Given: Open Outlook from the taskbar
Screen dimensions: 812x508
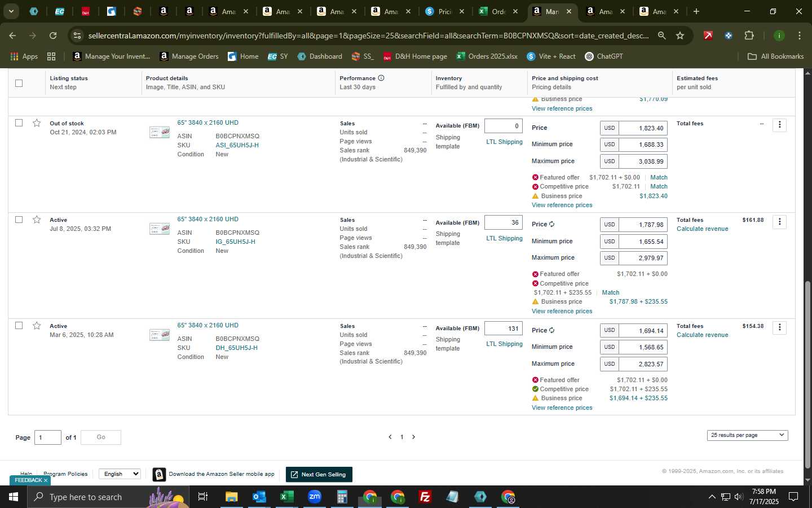Looking at the screenshot, I should [x=259, y=497].
